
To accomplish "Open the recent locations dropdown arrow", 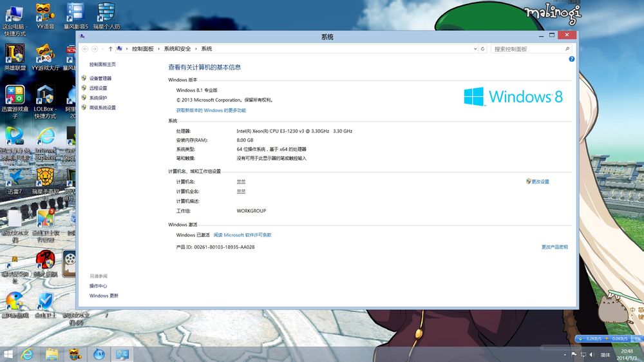I will 102,49.
